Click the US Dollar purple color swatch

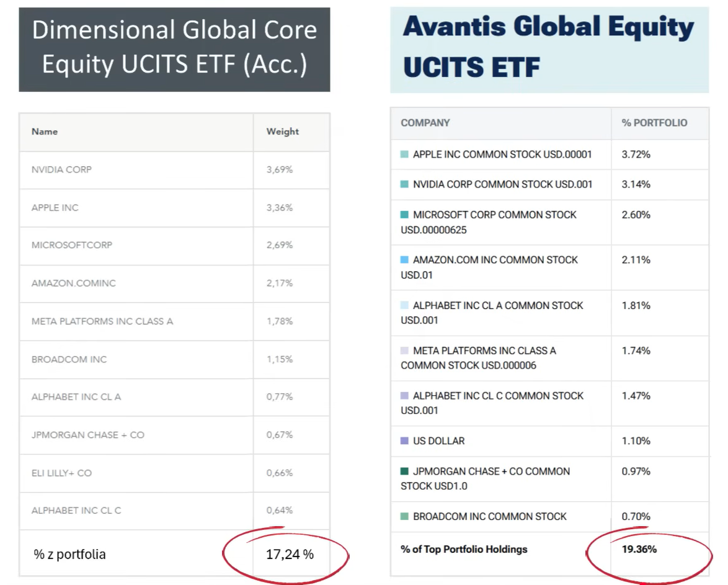404,440
